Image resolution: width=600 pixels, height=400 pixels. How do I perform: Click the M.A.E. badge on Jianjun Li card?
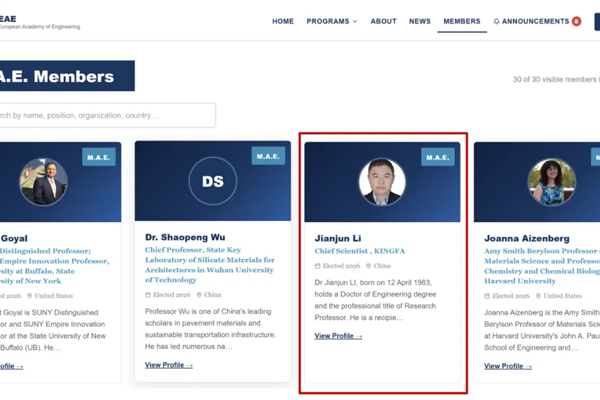point(438,157)
